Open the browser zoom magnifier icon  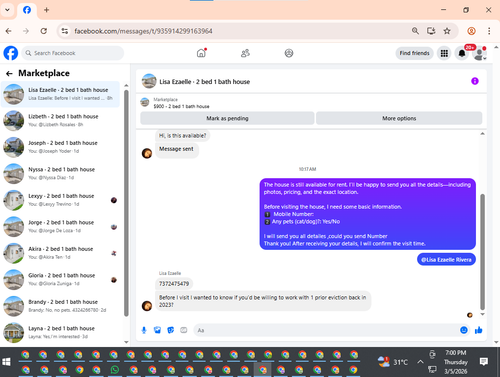[x=415, y=31]
